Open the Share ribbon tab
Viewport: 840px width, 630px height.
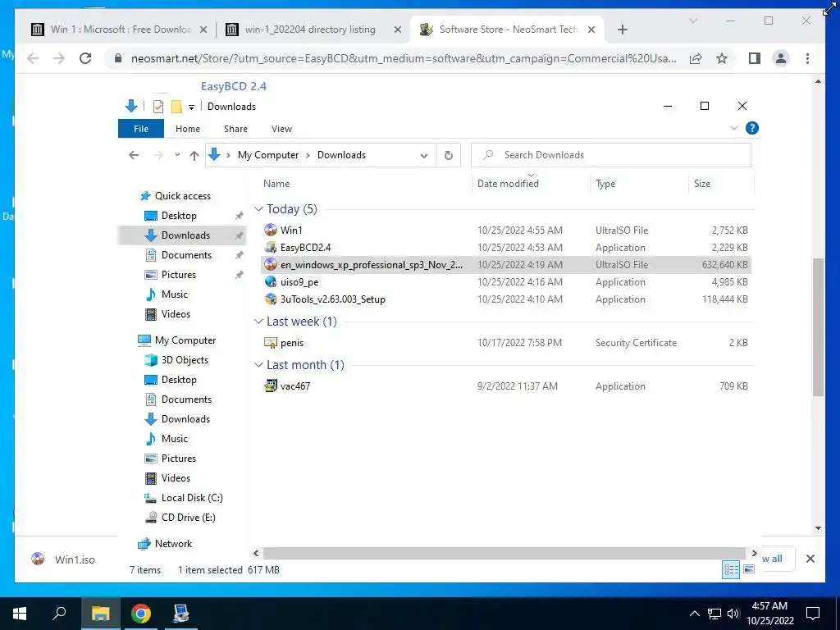[x=235, y=129]
